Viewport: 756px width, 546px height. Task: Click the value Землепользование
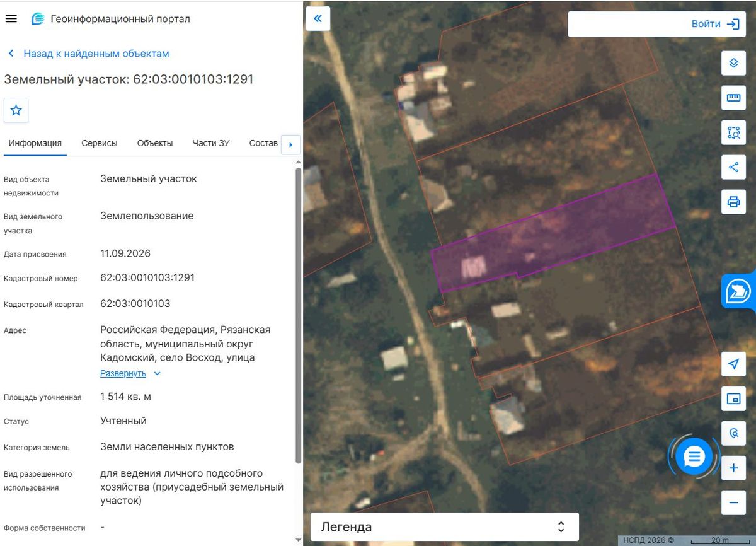[147, 216]
